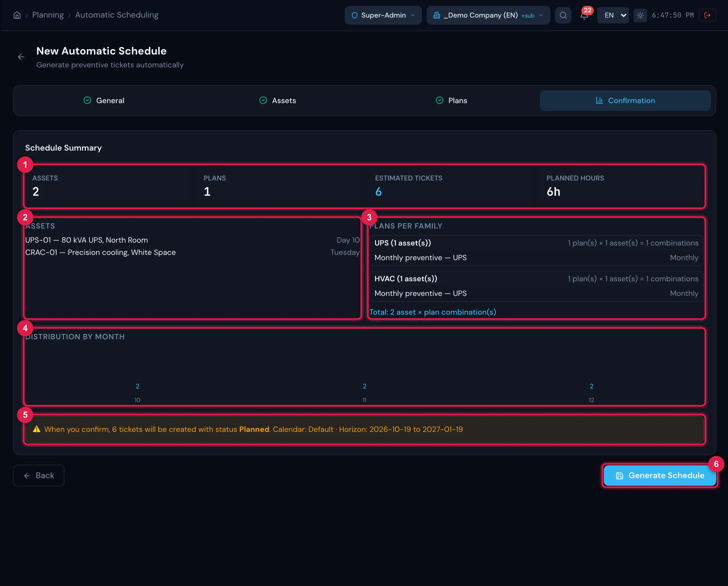728x586 pixels.
Task: Click the Tuesday schedule label
Action: click(345, 253)
